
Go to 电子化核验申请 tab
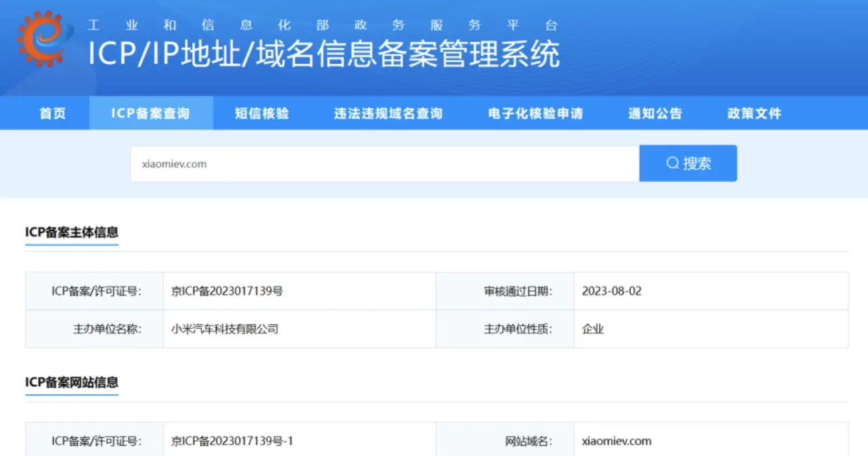[536, 113]
